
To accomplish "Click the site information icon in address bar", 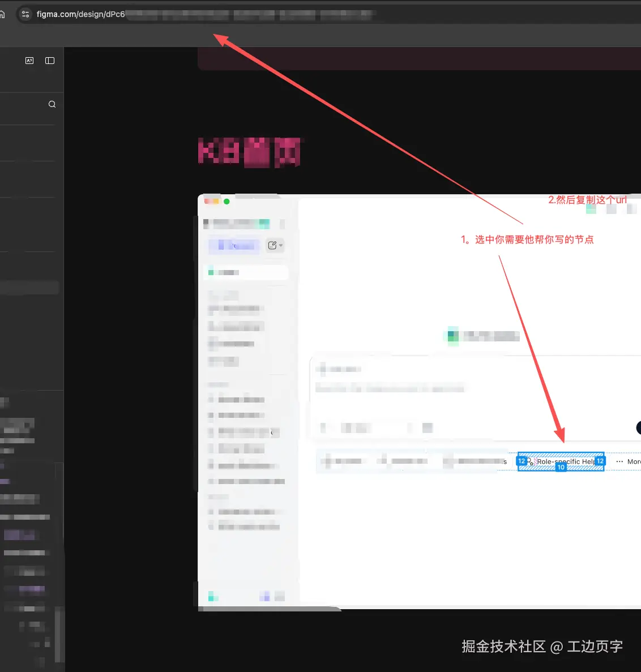I will click(x=25, y=14).
